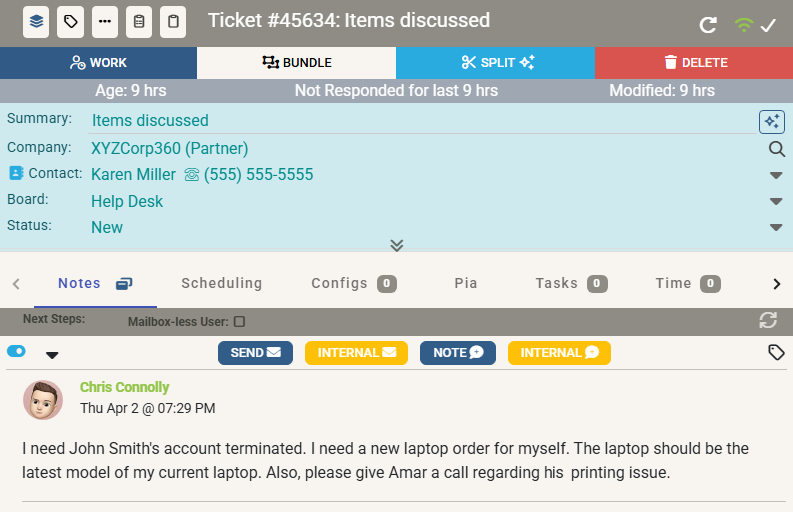793x512 pixels.
Task: Click the SPLIT button
Action: pos(496,63)
